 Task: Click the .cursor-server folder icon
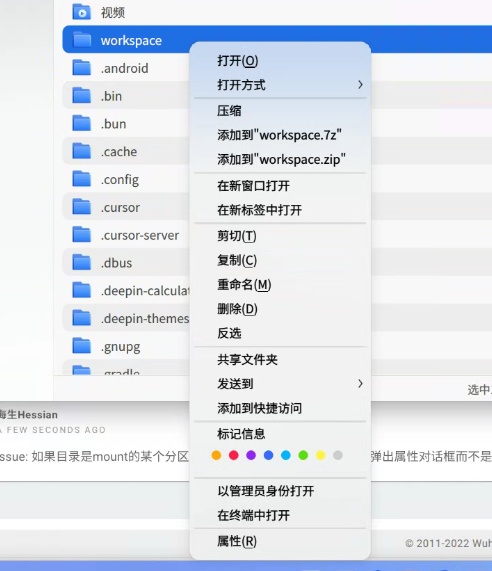point(82,235)
